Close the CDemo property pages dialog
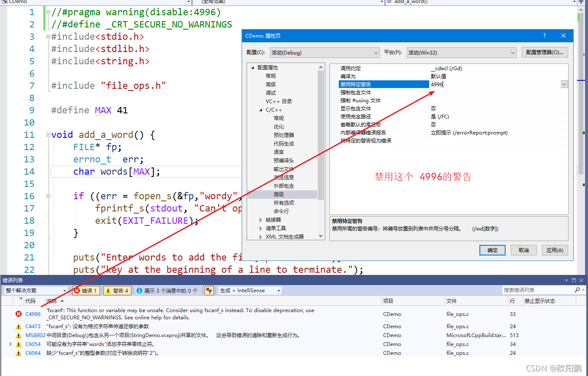Screen dimensions: 588x376 563,36
